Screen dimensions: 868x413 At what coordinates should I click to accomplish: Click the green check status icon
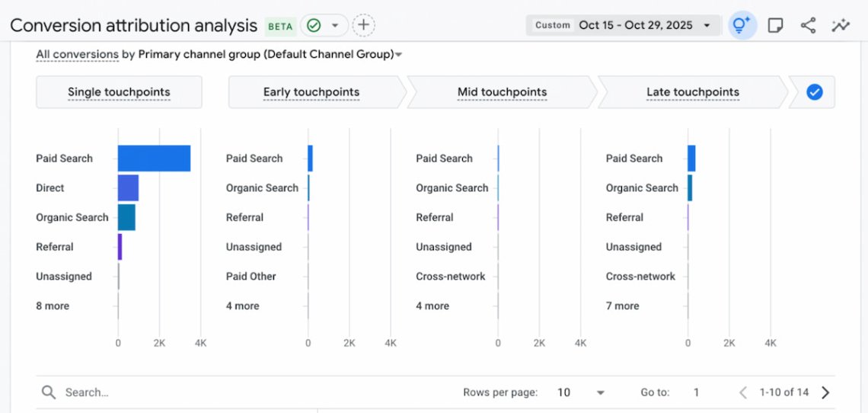[314, 25]
